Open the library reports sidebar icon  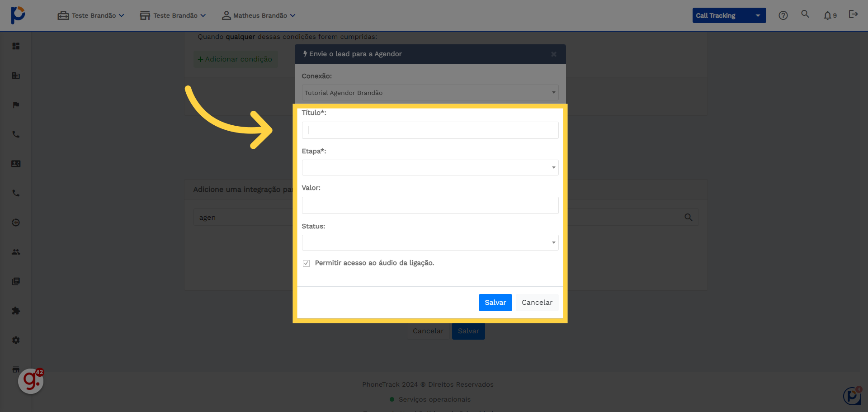coord(16,281)
